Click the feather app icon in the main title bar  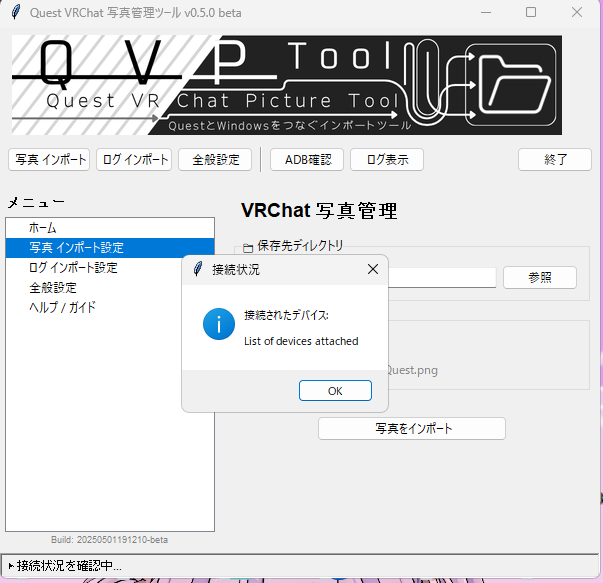(x=16, y=12)
